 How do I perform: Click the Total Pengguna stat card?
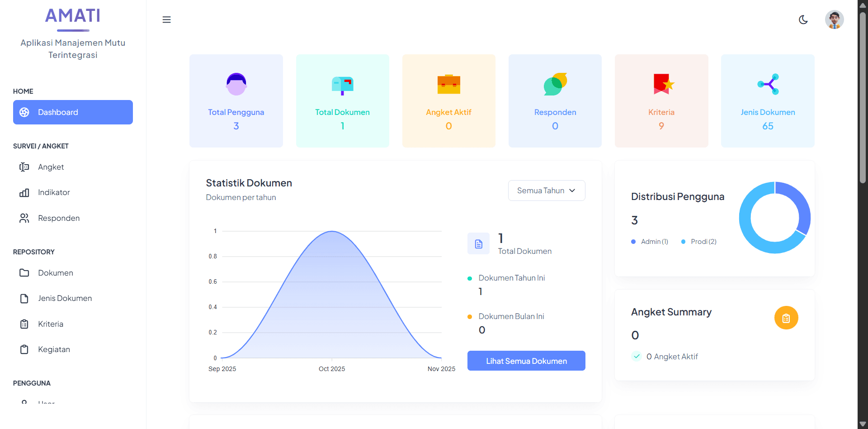coord(236,101)
